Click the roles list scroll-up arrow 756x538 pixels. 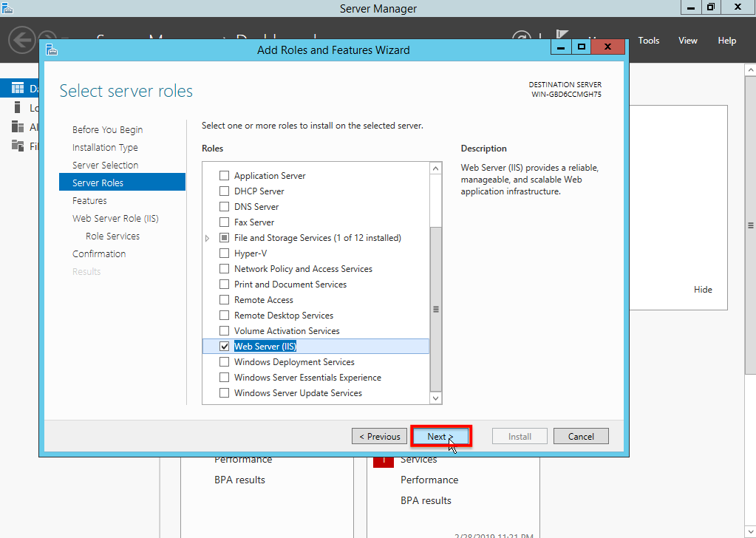[x=435, y=168]
